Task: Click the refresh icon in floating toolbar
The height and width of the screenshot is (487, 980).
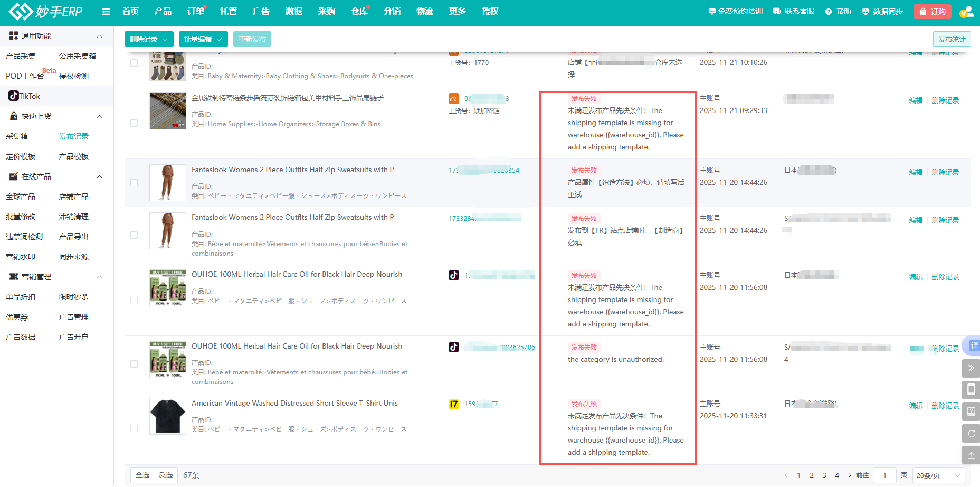Action: point(971,434)
